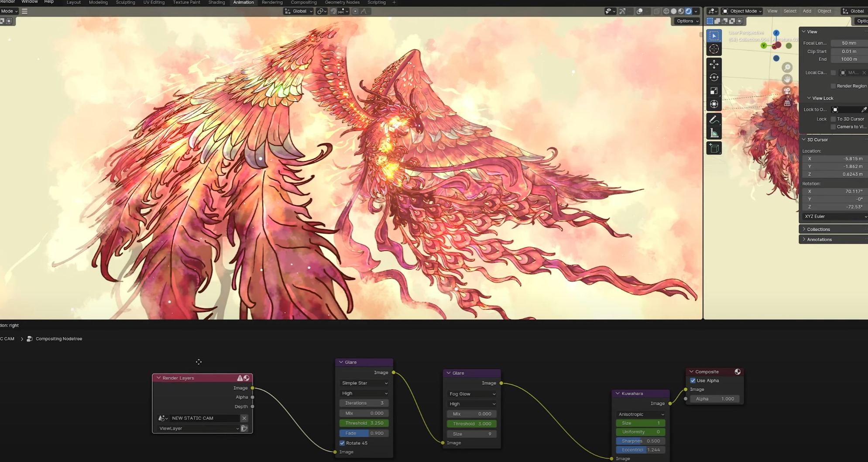
Task: Choose the Scale tool
Action: tap(714, 91)
